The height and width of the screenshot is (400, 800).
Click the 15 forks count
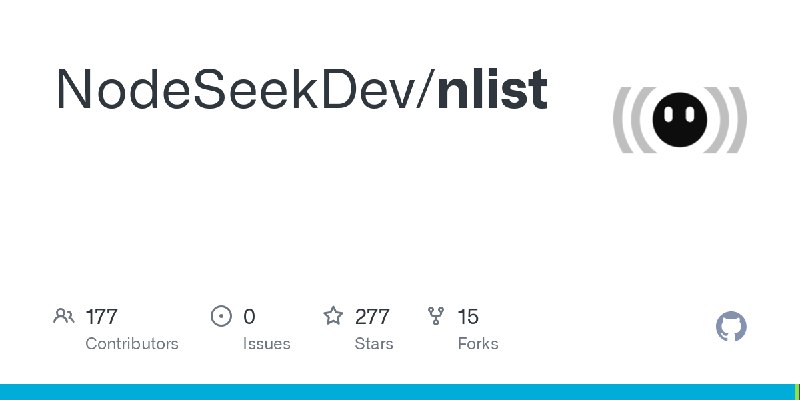[468, 317]
